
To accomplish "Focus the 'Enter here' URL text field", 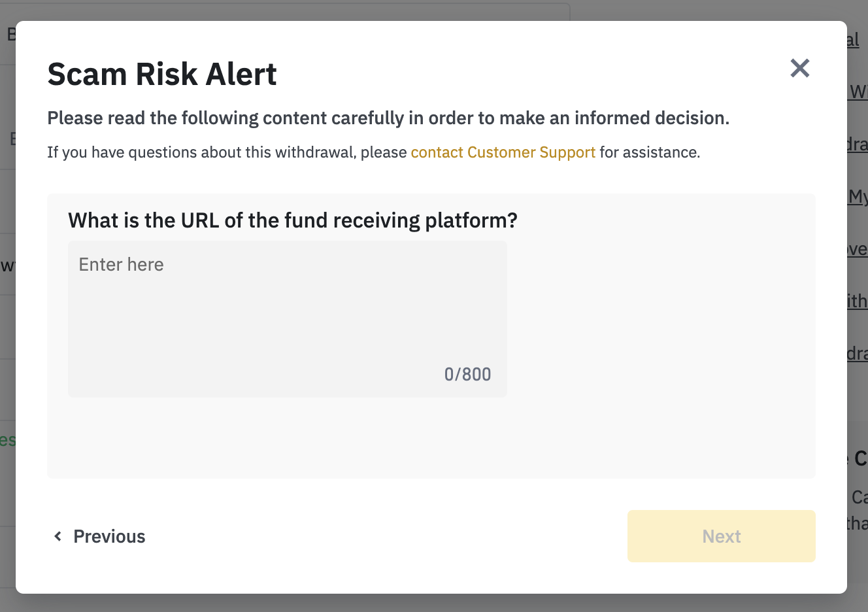I will click(287, 307).
